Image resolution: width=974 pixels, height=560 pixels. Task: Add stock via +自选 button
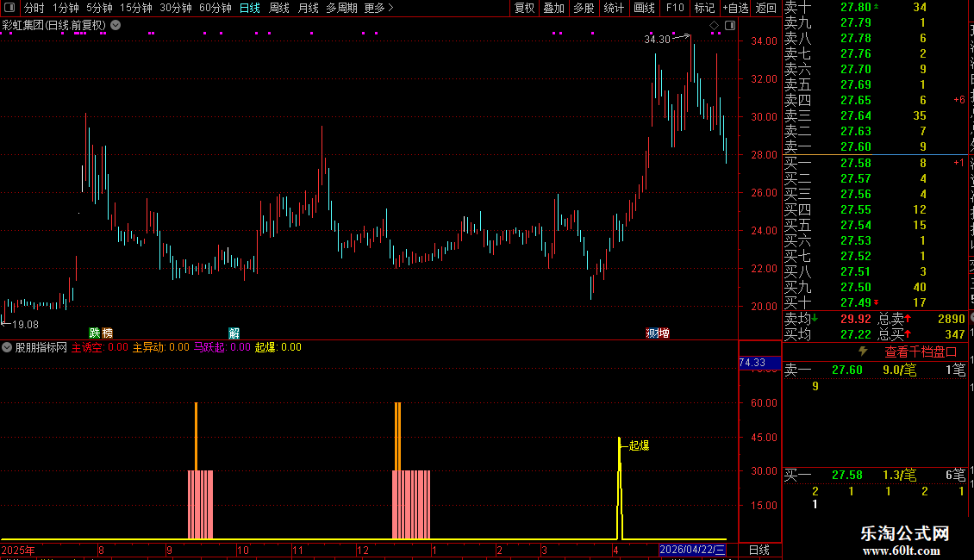[735, 8]
